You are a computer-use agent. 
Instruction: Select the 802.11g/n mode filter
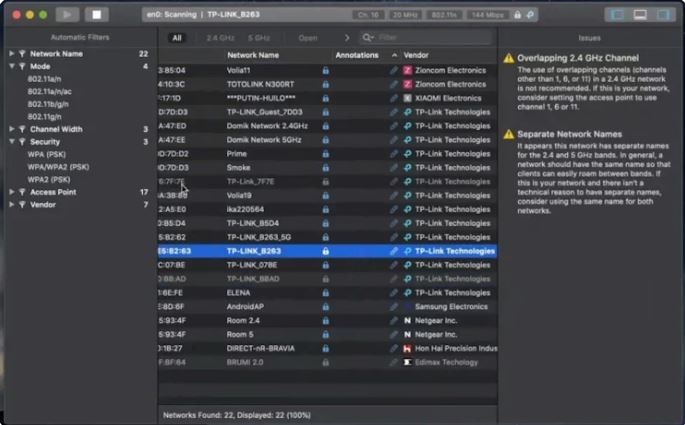click(x=44, y=117)
